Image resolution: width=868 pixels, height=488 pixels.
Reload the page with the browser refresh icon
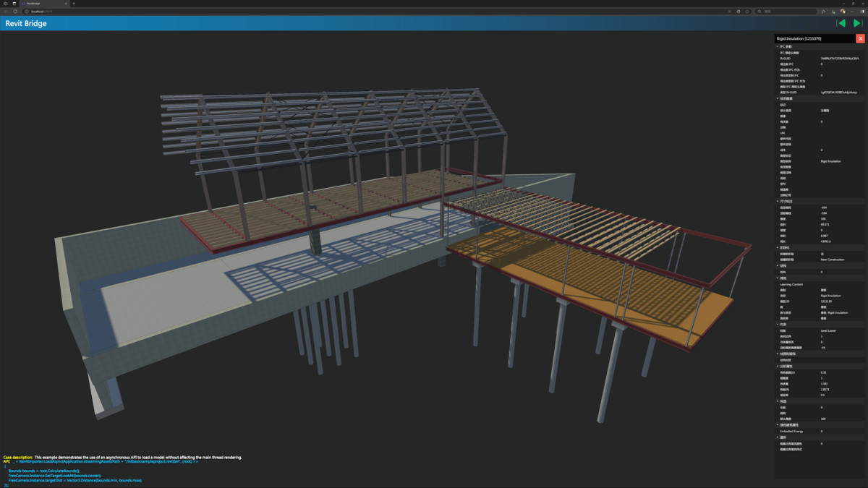(15, 12)
